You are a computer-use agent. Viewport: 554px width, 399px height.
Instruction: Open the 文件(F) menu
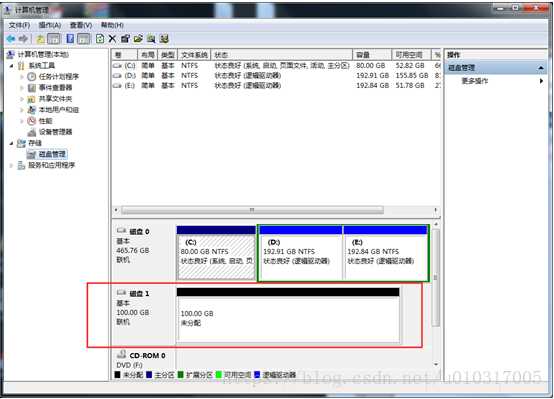click(x=19, y=25)
